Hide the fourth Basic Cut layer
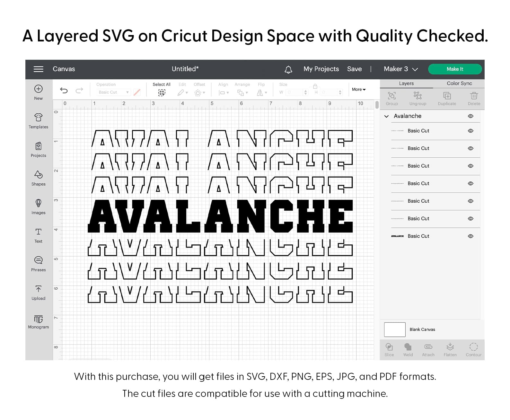The width and height of the screenshot is (510, 420). (x=470, y=183)
